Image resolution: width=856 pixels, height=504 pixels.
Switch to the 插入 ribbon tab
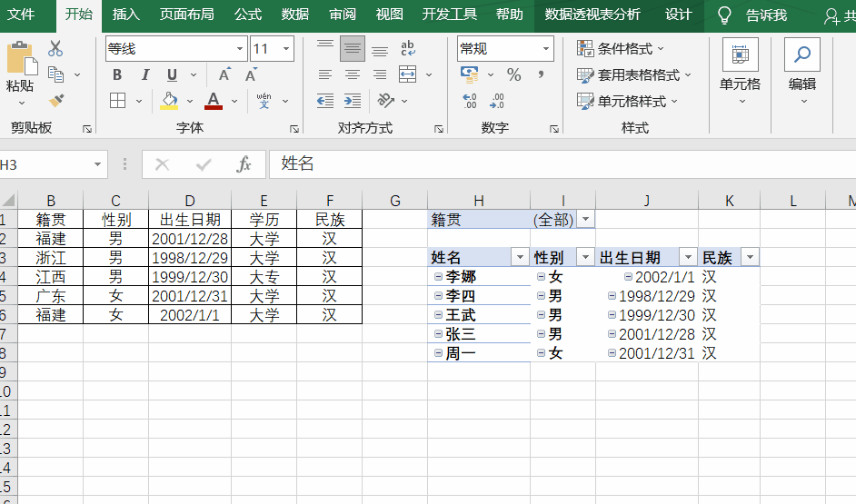(x=126, y=15)
